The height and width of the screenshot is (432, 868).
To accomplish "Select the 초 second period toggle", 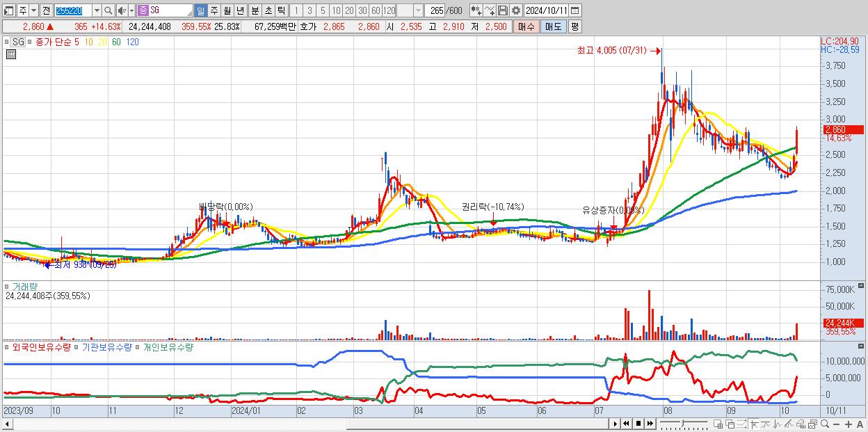I will click(x=268, y=10).
